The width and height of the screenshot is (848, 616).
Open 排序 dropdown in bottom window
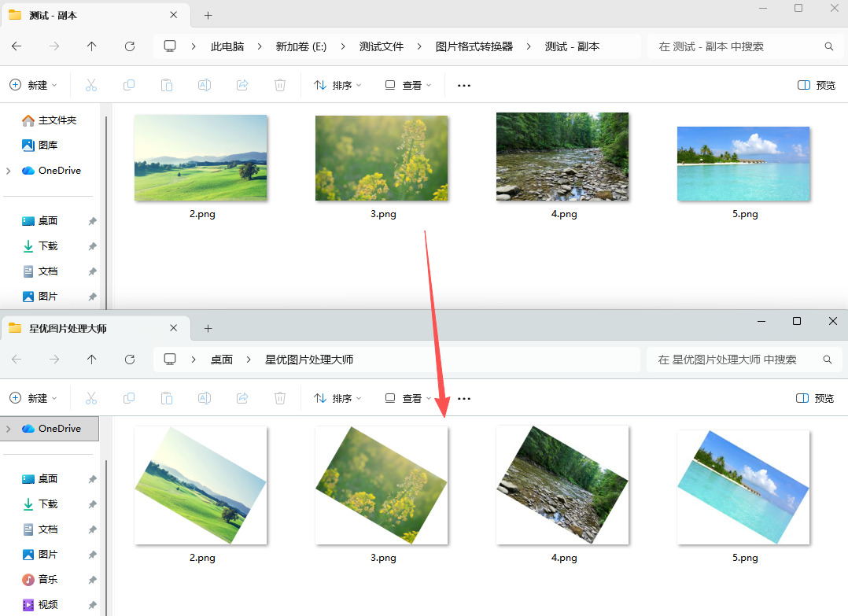coord(337,398)
